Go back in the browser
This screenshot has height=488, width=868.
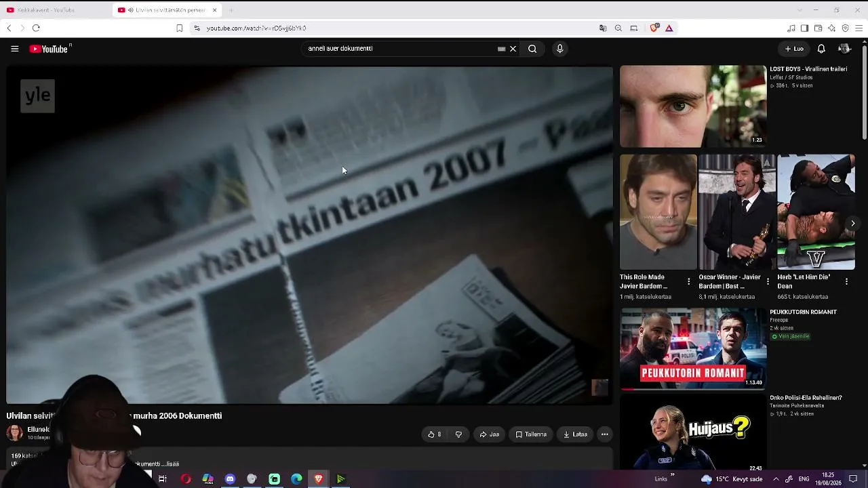[x=9, y=28]
